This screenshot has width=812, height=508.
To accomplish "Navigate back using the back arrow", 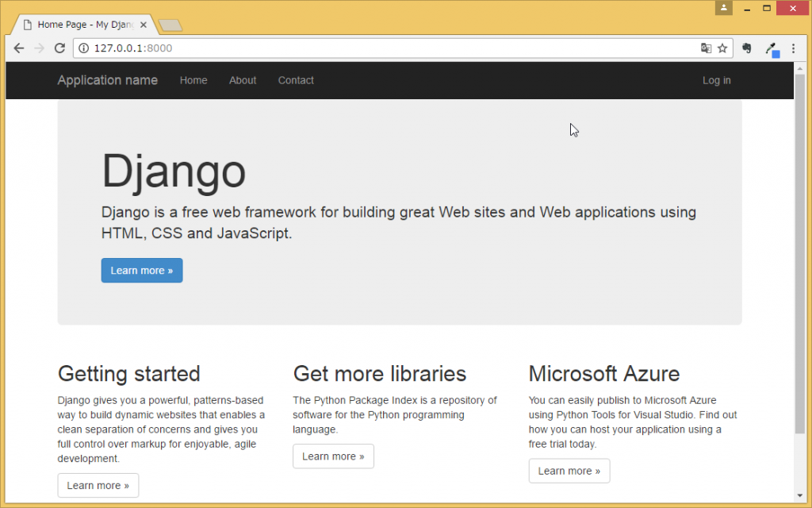I will coord(19,48).
